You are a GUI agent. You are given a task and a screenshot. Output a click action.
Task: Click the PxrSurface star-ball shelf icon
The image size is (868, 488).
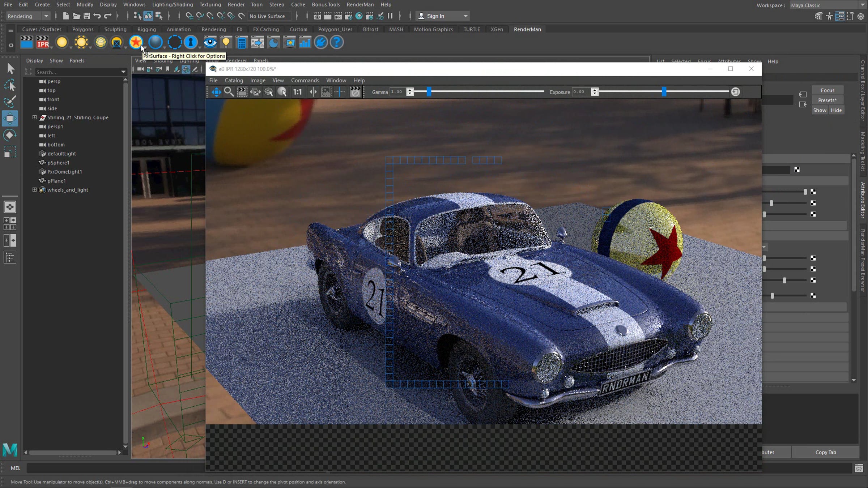pyautogui.click(x=136, y=43)
